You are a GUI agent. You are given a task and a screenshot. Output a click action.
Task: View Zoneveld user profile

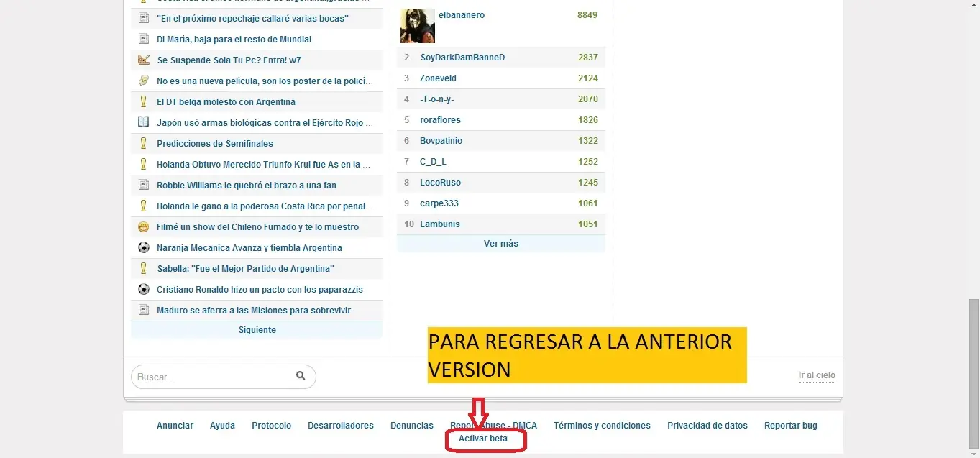coord(438,78)
